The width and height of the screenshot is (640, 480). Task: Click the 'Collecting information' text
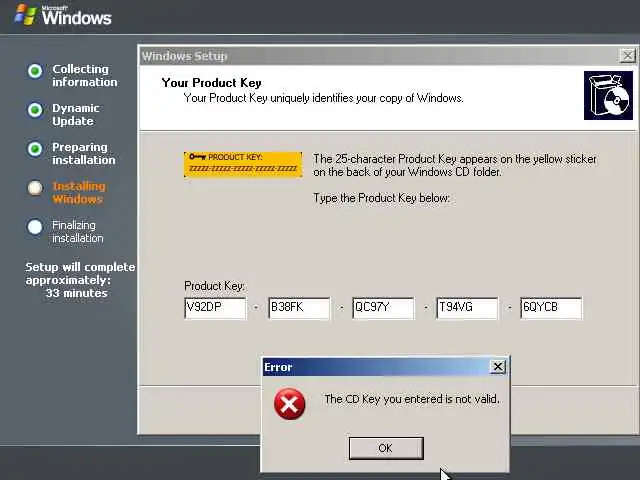click(x=84, y=76)
